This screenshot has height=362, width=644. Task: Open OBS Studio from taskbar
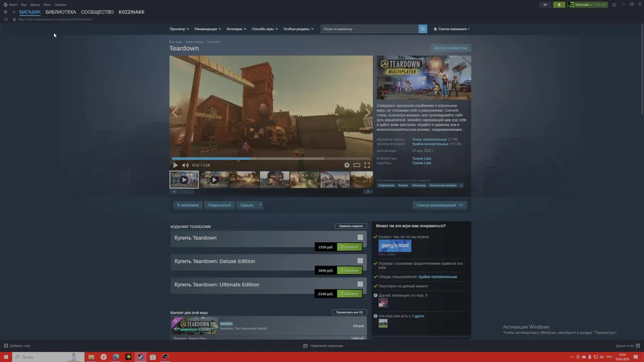[165, 357]
